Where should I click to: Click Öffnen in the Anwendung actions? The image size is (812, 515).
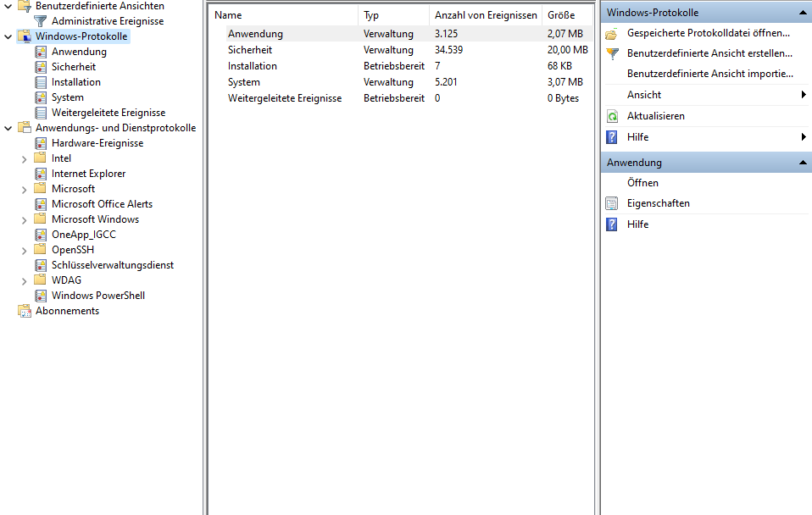(642, 183)
